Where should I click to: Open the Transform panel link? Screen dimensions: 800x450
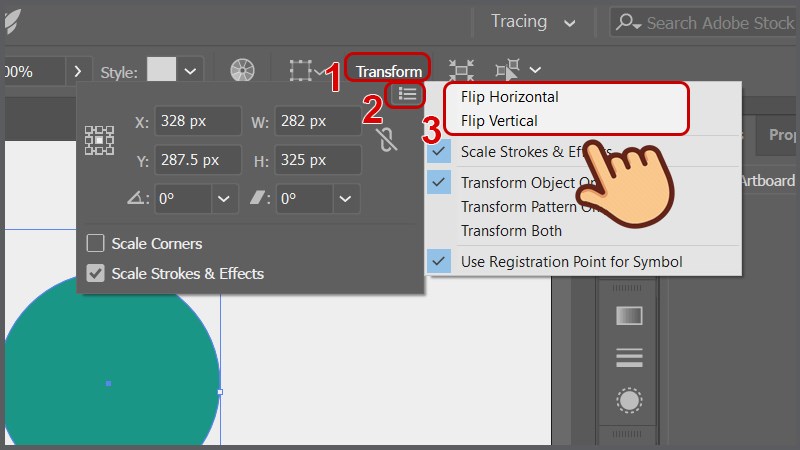(x=389, y=71)
